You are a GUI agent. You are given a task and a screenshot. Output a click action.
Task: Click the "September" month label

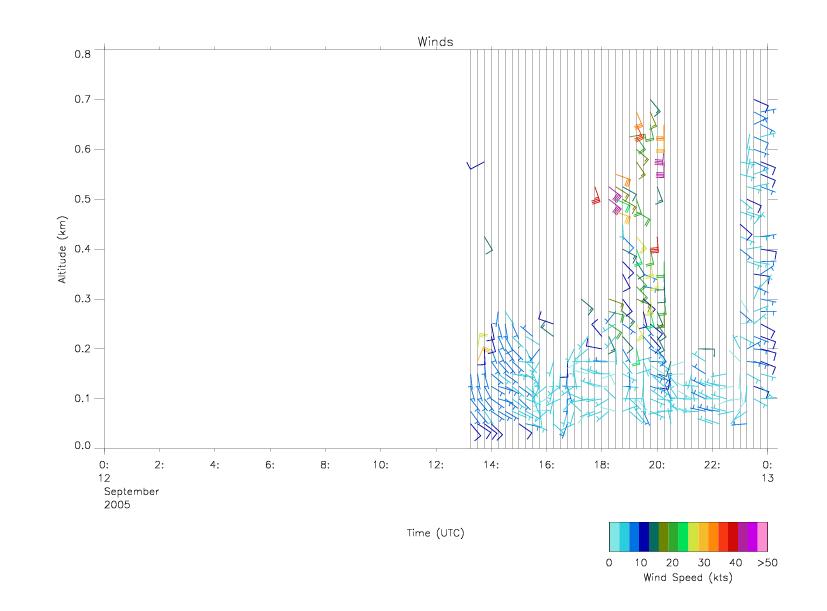pyautogui.click(x=131, y=491)
